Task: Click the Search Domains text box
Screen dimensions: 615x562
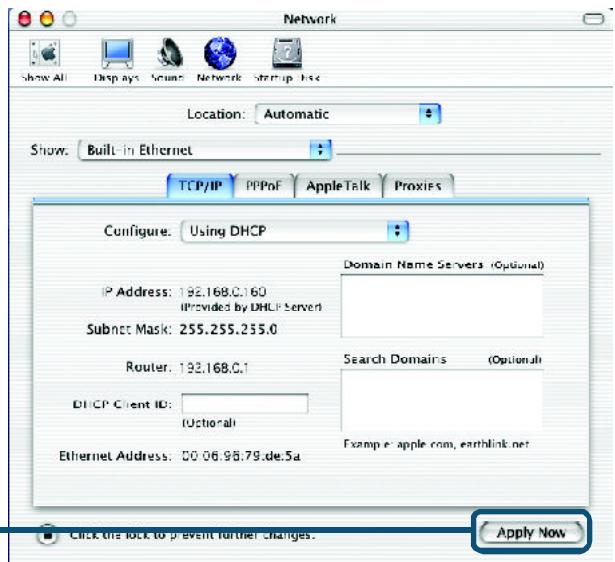Action: 442,400
